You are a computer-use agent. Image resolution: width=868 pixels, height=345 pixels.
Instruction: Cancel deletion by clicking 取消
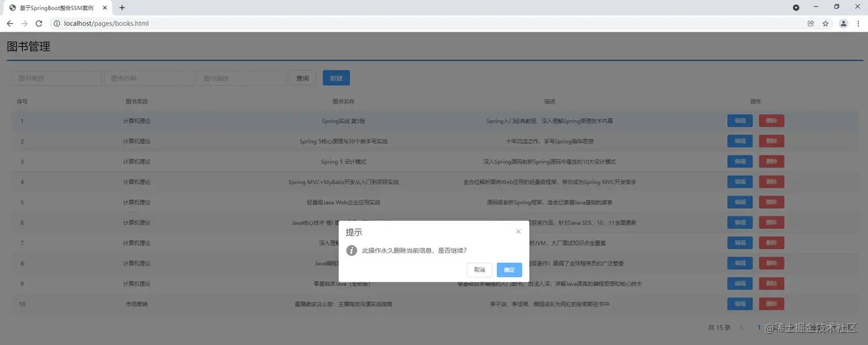pyautogui.click(x=479, y=270)
